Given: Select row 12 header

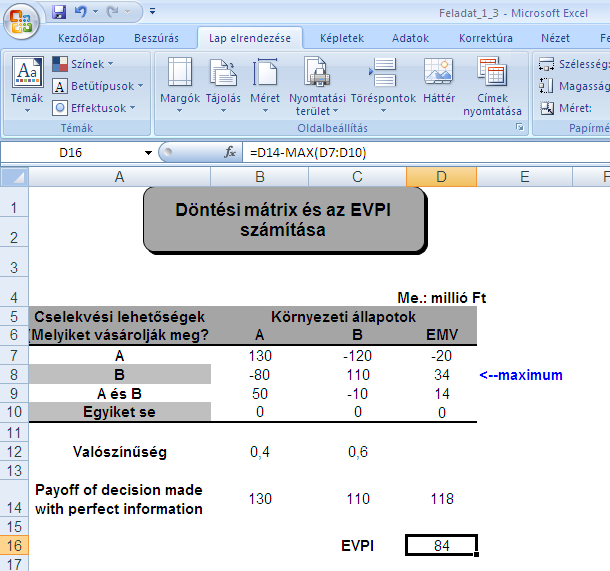Looking at the screenshot, I should click(x=14, y=452).
